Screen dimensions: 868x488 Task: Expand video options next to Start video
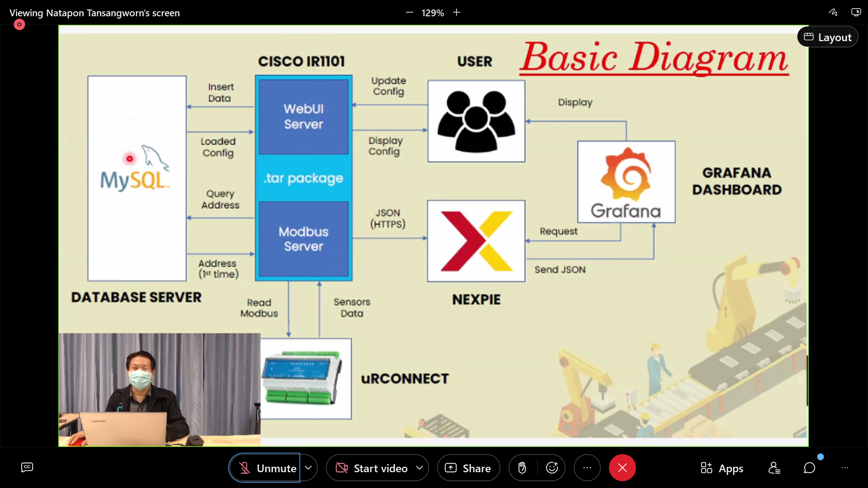coord(420,468)
